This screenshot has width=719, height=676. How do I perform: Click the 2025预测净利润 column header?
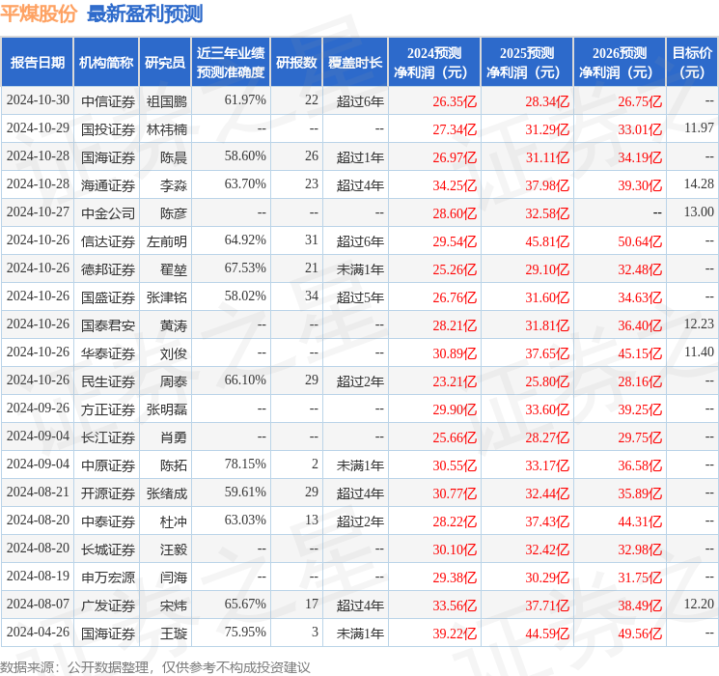[527, 62]
